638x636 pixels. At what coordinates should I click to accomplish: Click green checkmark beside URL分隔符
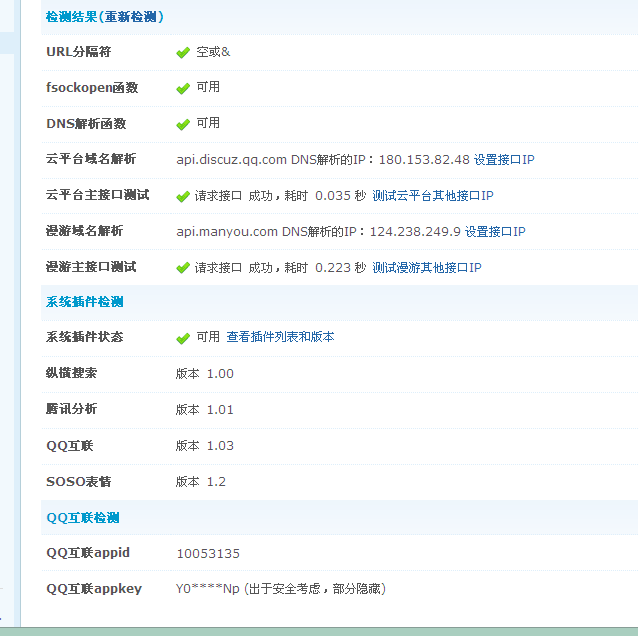183,52
